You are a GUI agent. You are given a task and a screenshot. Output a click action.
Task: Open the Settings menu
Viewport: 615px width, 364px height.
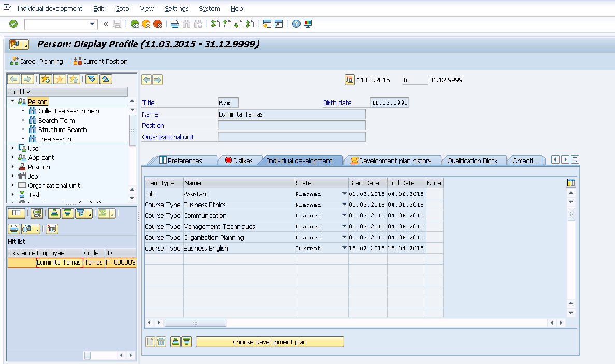pyautogui.click(x=176, y=9)
